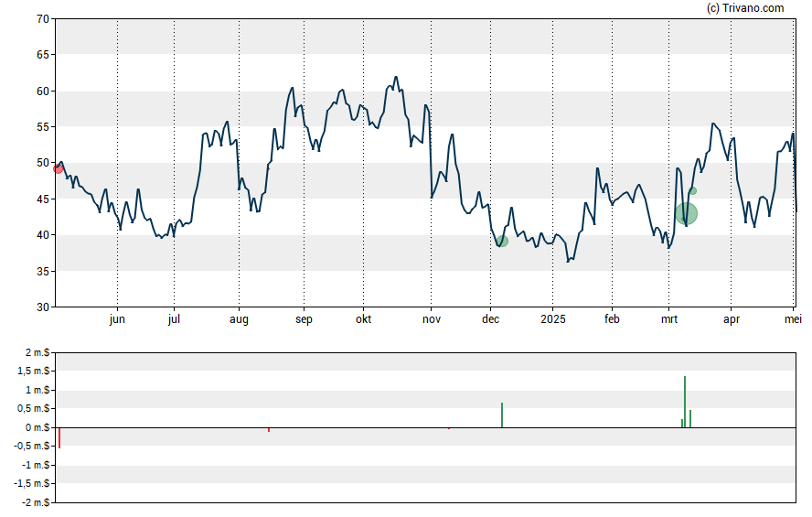Click the 70 price axis label
812x517 pixels.
click(43, 19)
